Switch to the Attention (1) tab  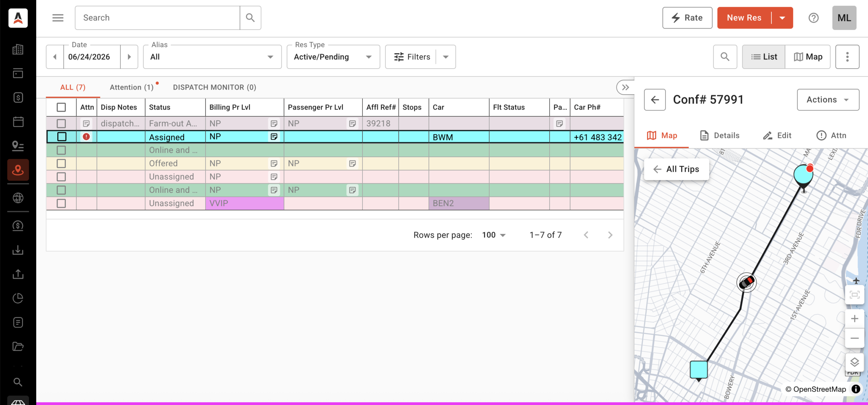coord(132,87)
